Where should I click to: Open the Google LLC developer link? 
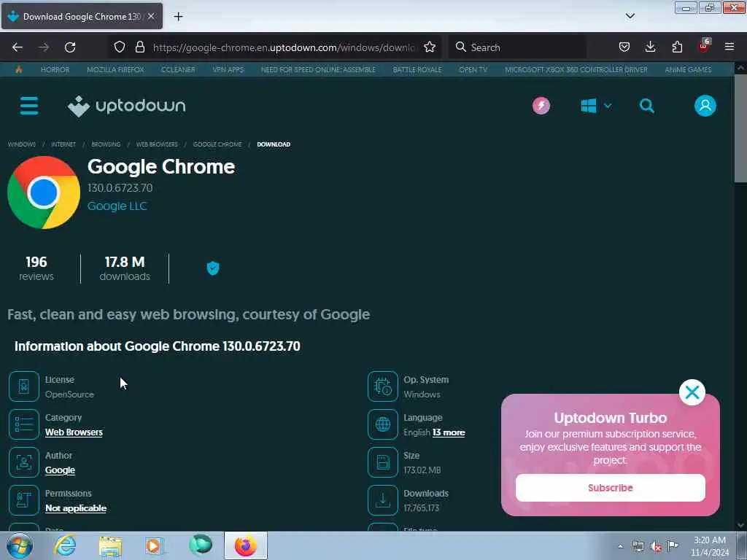[x=117, y=206]
